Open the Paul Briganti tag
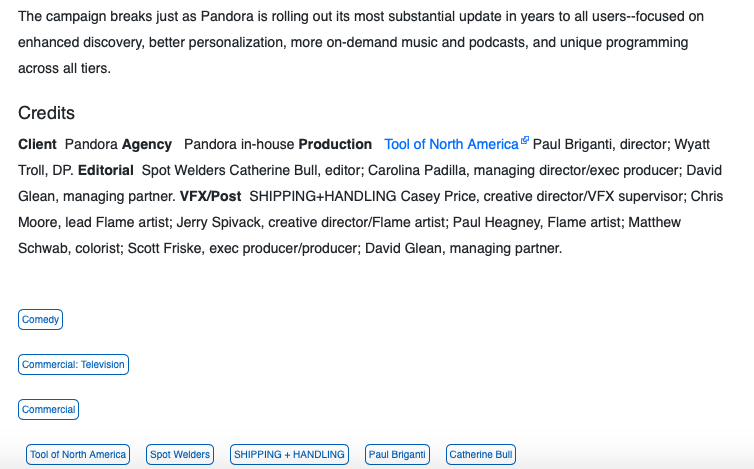This screenshot has width=754, height=469. [x=397, y=455]
